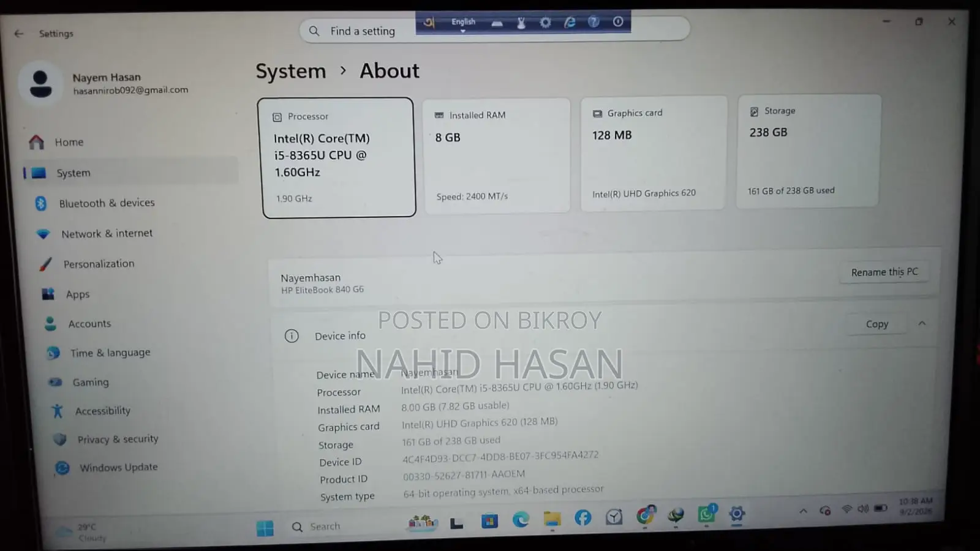The height and width of the screenshot is (551, 980).
Task: Select the Avro keyboard layout icon
Action: (x=497, y=23)
